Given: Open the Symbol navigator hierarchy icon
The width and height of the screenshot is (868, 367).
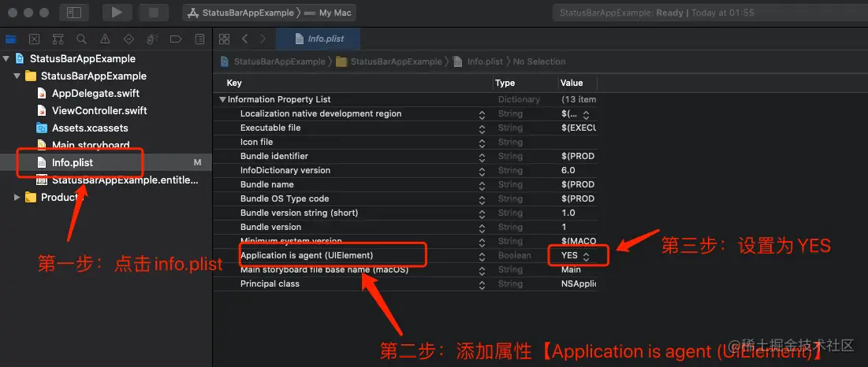Looking at the screenshot, I should 58,39.
